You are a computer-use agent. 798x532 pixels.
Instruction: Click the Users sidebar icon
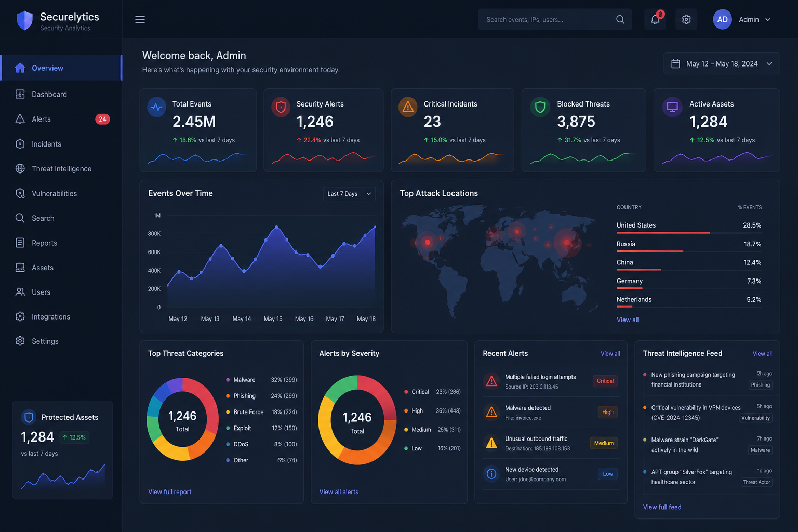pos(20,292)
